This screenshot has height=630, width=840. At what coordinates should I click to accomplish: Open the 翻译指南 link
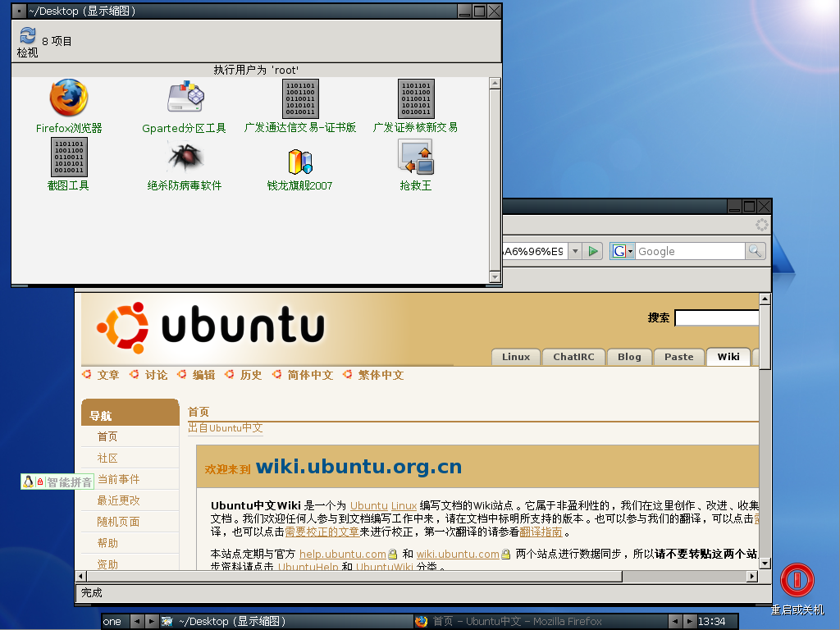[x=541, y=532]
